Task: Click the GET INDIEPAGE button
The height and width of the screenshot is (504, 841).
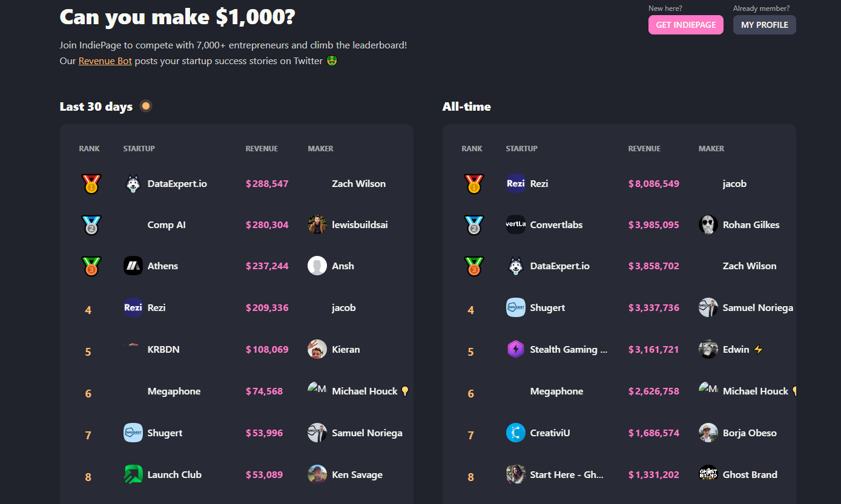Action: point(685,25)
